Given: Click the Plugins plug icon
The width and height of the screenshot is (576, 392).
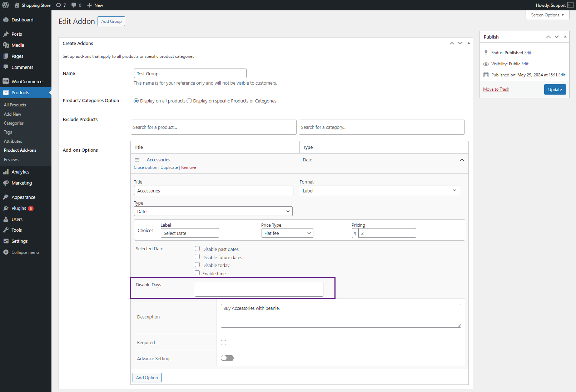Looking at the screenshot, I should pyautogui.click(x=6, y=208).
